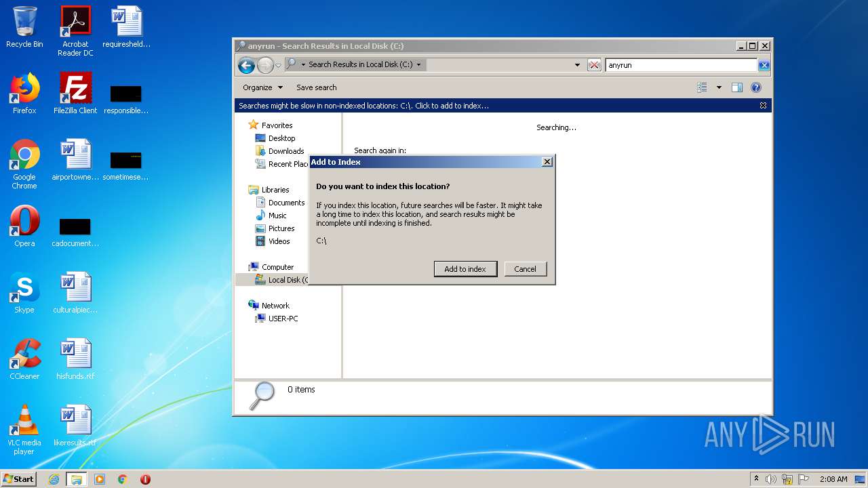Image resolution: width=868 pixels, height=488 pixels.
Task: Click the taskbar clock showing 2:08 AM
Action: click(833, 479)
